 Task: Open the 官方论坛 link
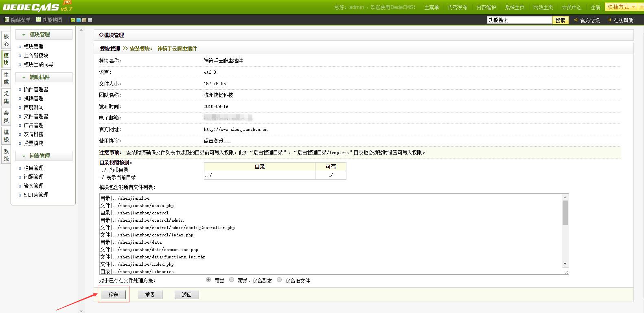590,20
